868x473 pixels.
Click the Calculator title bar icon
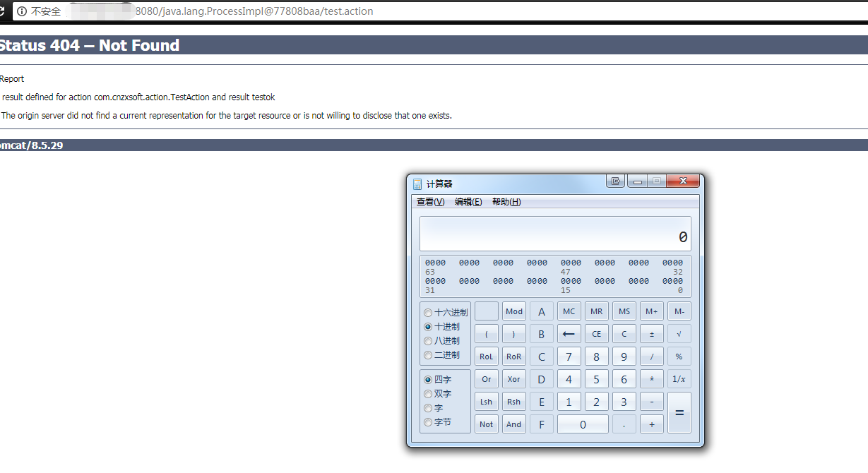point(417,184)
